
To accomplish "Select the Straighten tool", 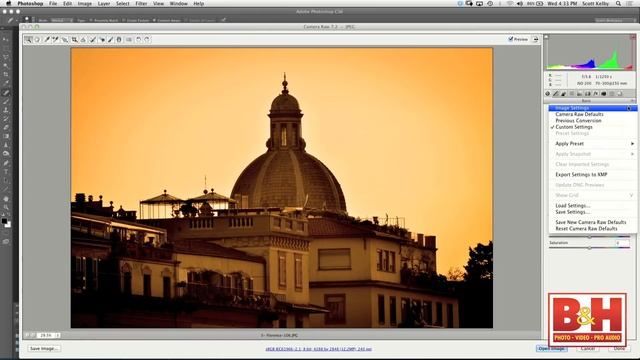I will click(83, 40).
